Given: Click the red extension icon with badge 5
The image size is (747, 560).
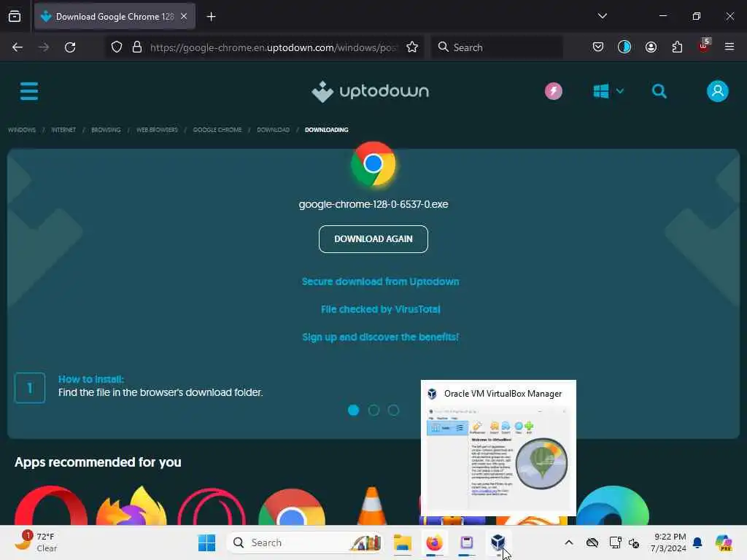Looking at the screenshot, I should pos(704,46).
